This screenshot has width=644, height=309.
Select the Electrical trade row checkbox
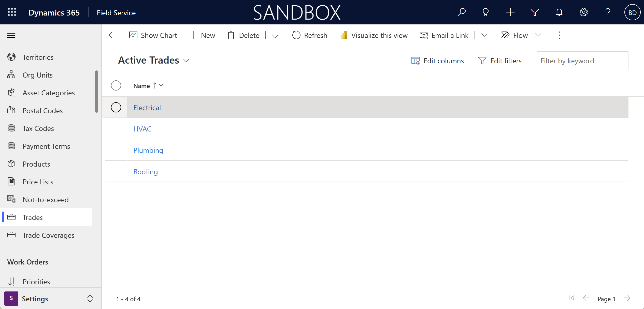(x=116, y=107)
